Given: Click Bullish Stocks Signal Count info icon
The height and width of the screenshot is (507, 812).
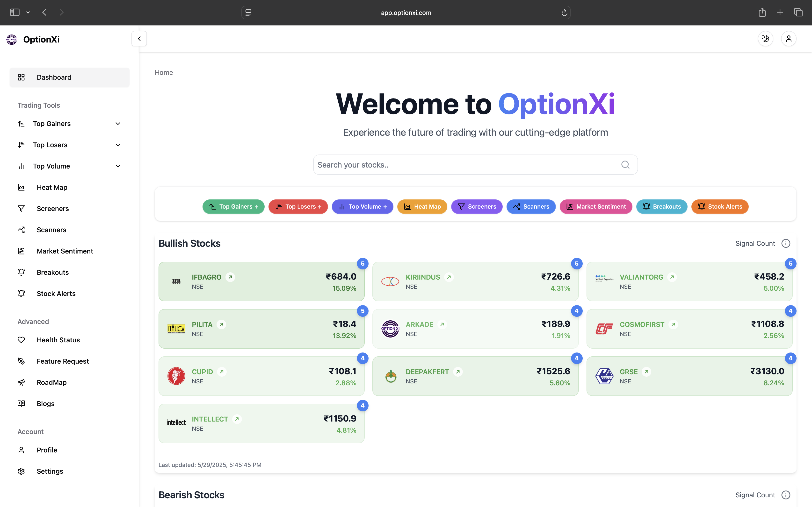Looking at the screenshot, I should coord(786,243).
